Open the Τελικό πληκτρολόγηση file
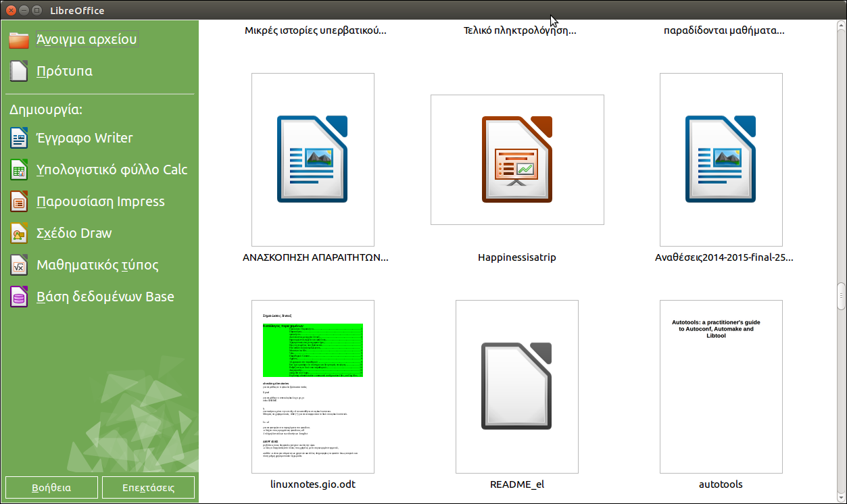The image size is (847, 504). point(516,30)
